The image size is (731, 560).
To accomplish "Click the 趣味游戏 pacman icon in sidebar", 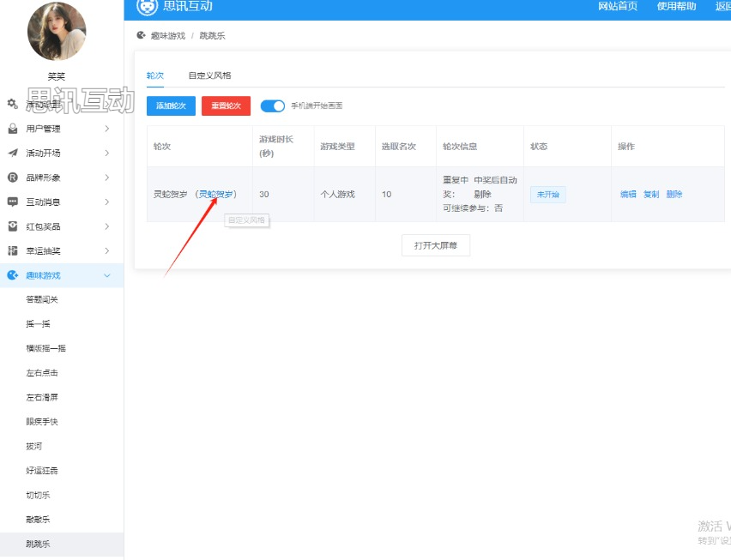I will pos(13,275).
